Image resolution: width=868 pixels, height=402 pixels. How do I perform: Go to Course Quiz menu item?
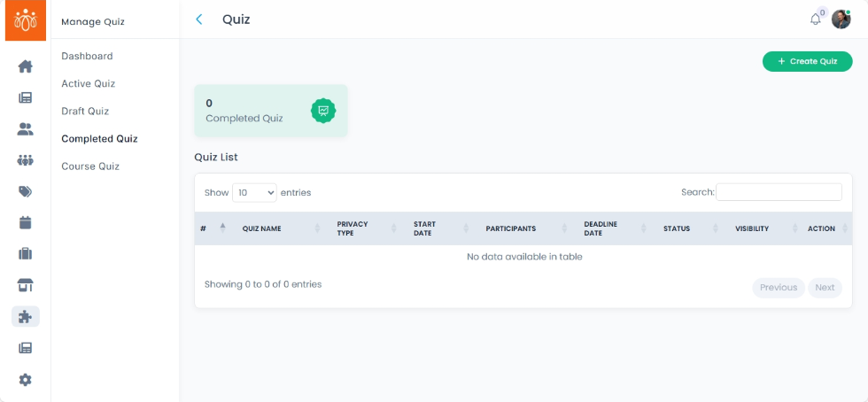click(90, 166)
